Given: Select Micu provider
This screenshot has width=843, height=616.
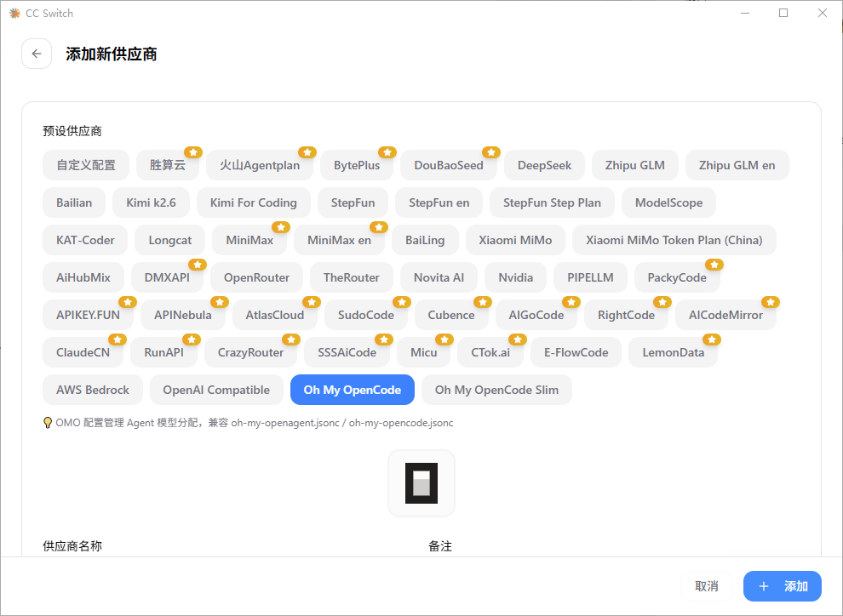Looking at the screenshot, I should pyautogui.click(x=424, y=352).
